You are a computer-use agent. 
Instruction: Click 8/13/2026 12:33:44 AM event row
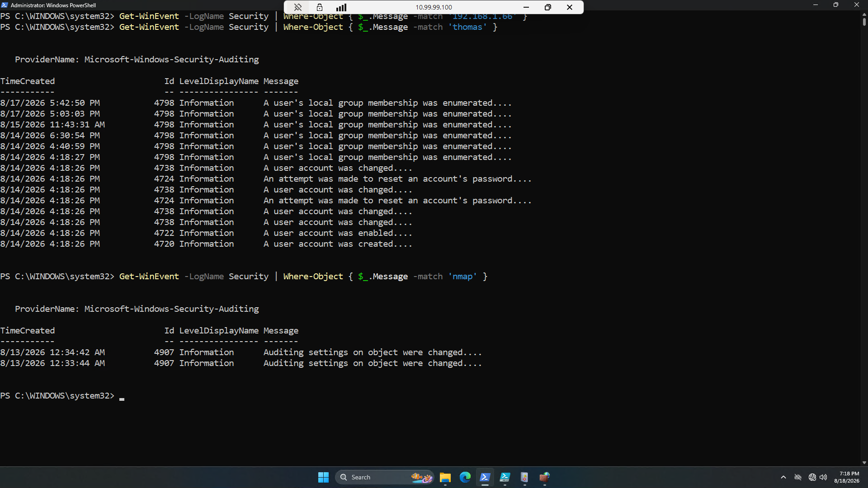241,363
